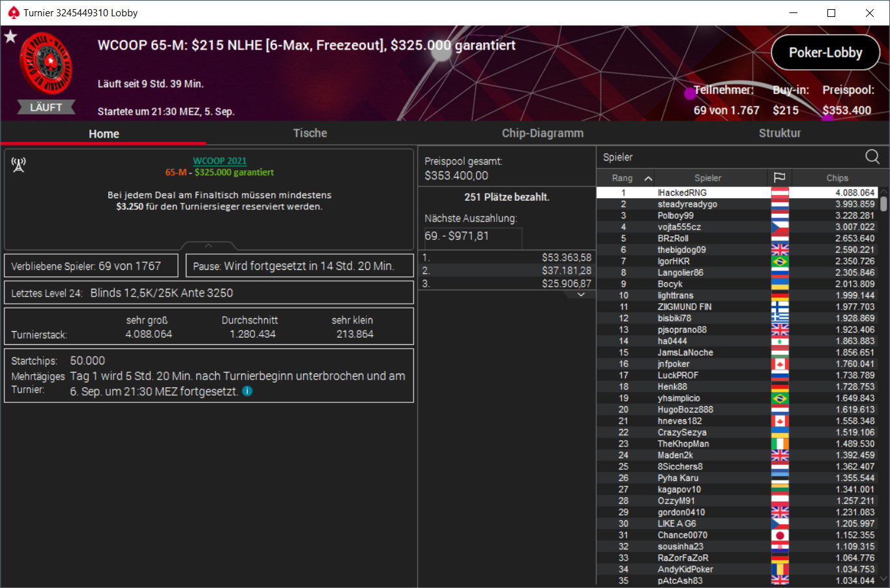Screen dimensions: 890x588
Task: Sort players by country flag column
Action: click(x=779, y=178)
